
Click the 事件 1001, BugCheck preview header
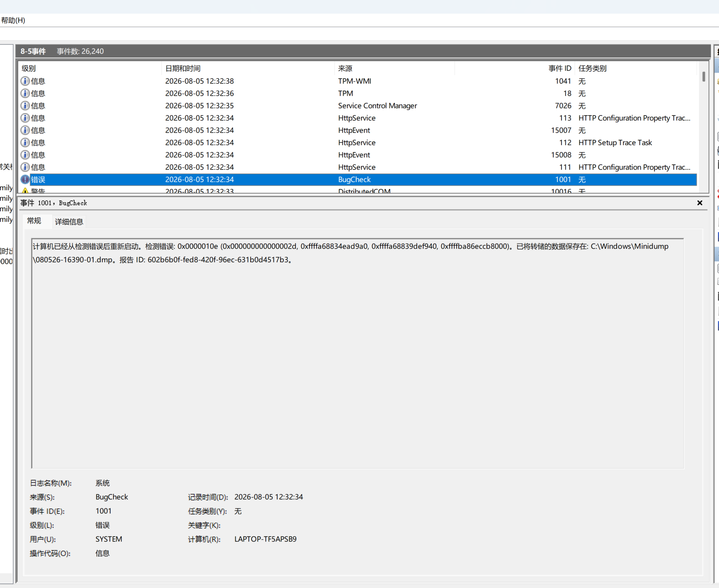[54, 203]
